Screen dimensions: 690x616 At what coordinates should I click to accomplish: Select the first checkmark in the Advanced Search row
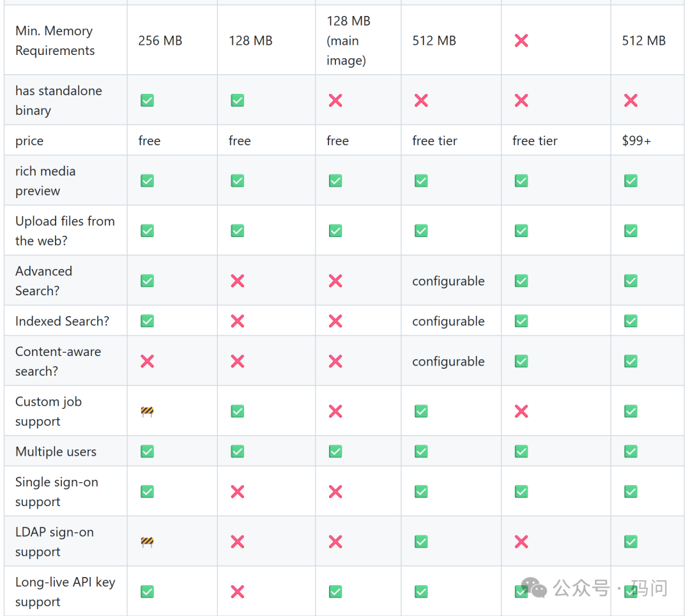coord(147,281)
